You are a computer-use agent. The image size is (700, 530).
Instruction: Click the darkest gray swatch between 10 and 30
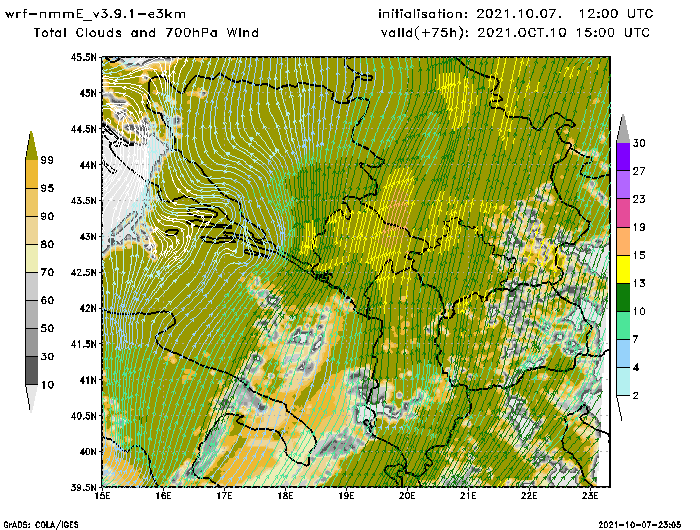[32, 371]
